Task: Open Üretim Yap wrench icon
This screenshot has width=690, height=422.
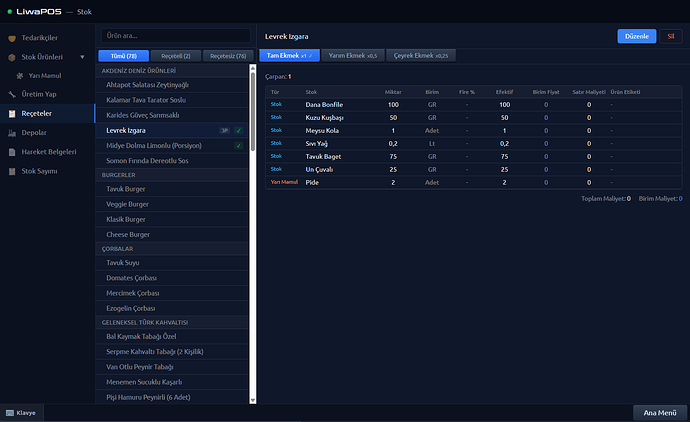Action: 12,95
